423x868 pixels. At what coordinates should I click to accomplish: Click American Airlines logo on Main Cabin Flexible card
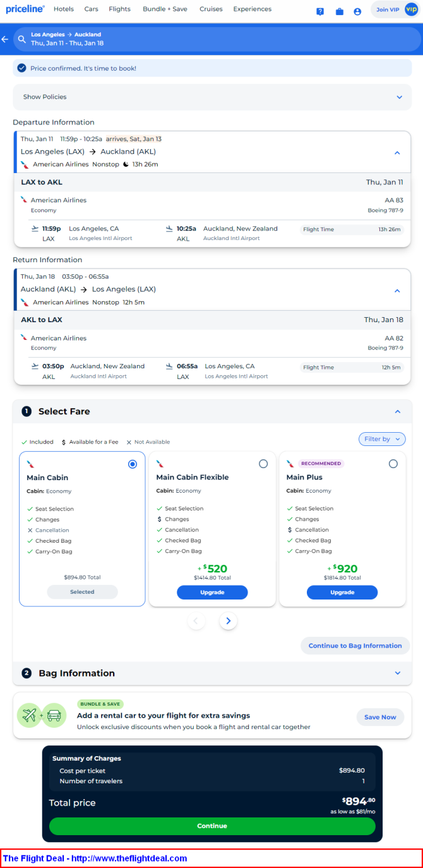pos(160,464)
